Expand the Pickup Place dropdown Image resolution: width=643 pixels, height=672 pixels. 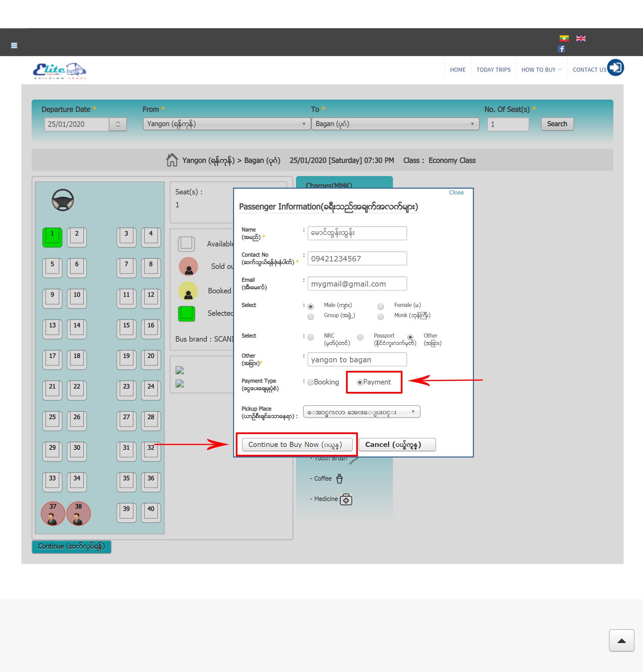pyautogui.click(x=361, y=412)
